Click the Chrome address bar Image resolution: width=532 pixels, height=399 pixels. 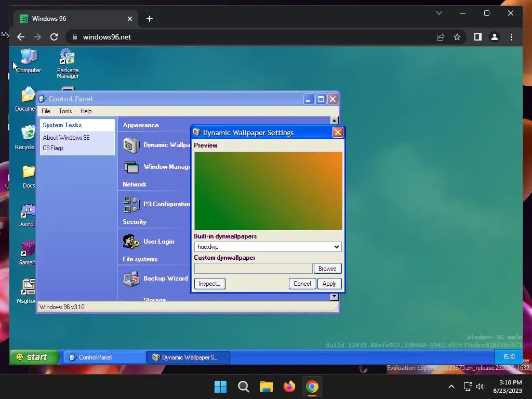click(x=251, y=37)
